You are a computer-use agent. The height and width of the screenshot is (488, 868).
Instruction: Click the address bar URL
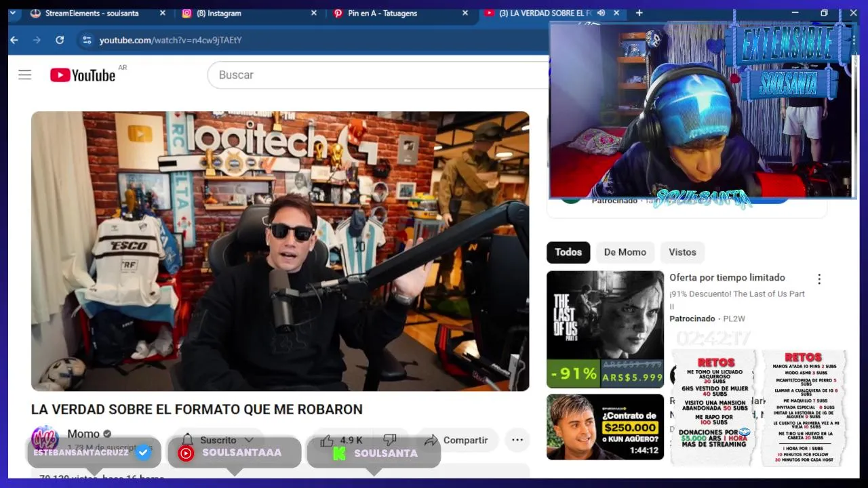point(170,40)
